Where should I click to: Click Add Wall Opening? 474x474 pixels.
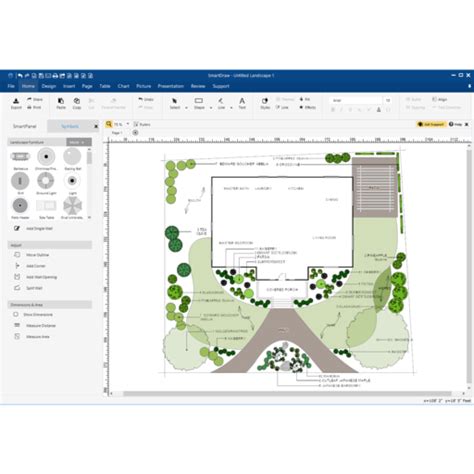[x=36, y=277]
